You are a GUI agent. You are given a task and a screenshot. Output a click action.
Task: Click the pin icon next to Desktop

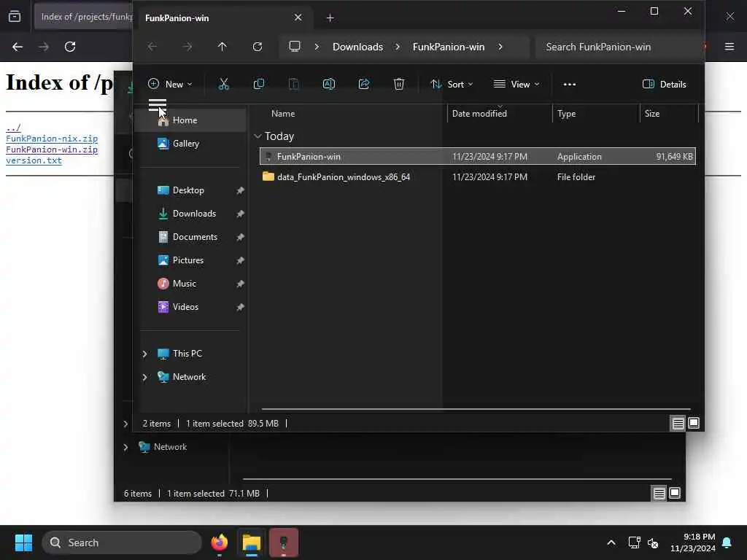click(240, 190)
